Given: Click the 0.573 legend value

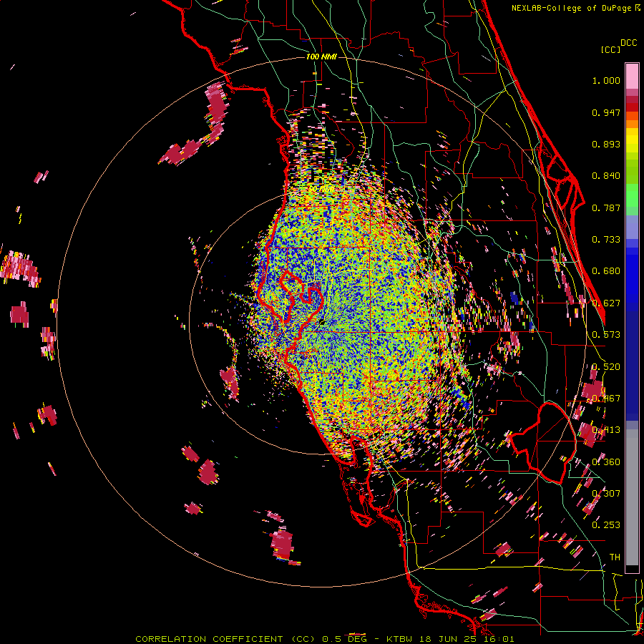Looking at the screenshot, I should (x=606, y=335).
